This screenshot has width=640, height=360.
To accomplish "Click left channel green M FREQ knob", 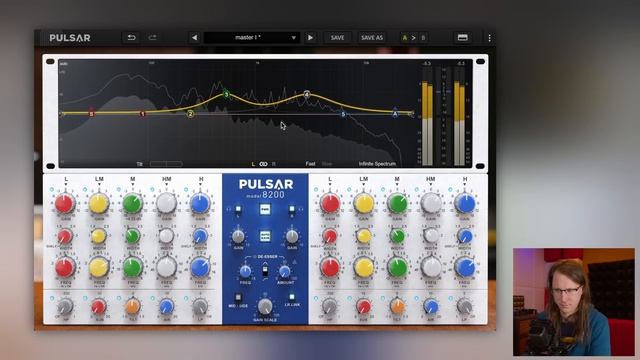I will point(133,268).
